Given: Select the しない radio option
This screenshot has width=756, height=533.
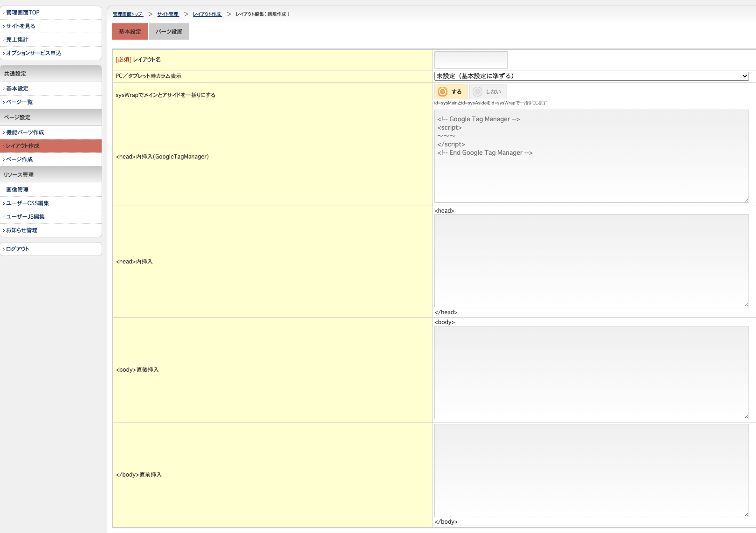Looking at the screenshot, I should tap(478, 92).
